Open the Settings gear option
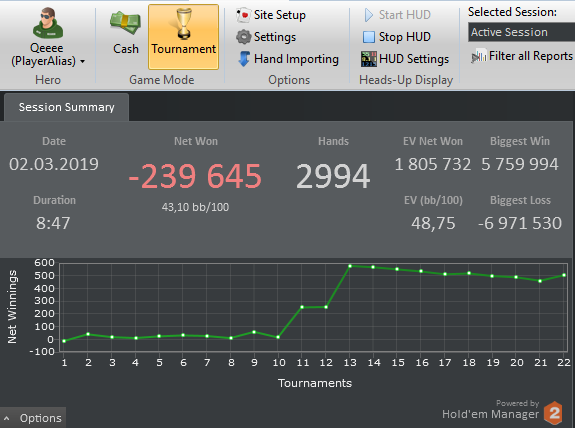575x428 pixels. (x=266, y=37)
